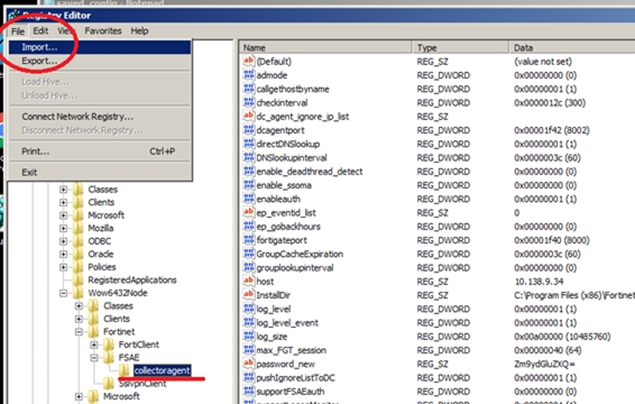Click Print in the File menu
Image resolution: width=635 pixels, height=404 pixels.
click(35, 151)
